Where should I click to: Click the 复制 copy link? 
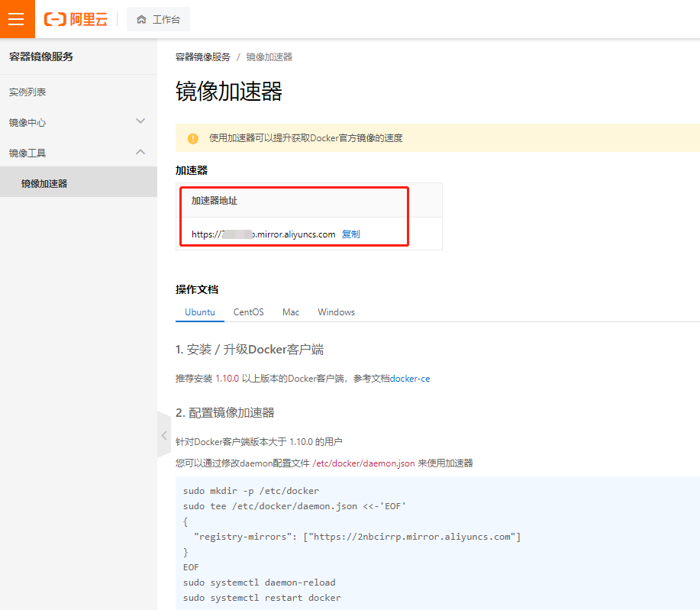tap(350, 234)
